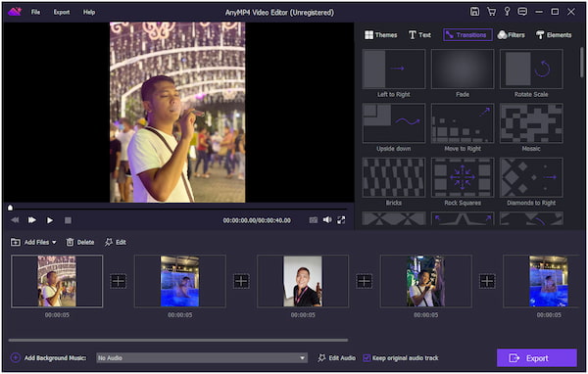Viewport: 588px width, 374px height.
Task: Toggle Keep original audio track checkbox
Action: 367,358
